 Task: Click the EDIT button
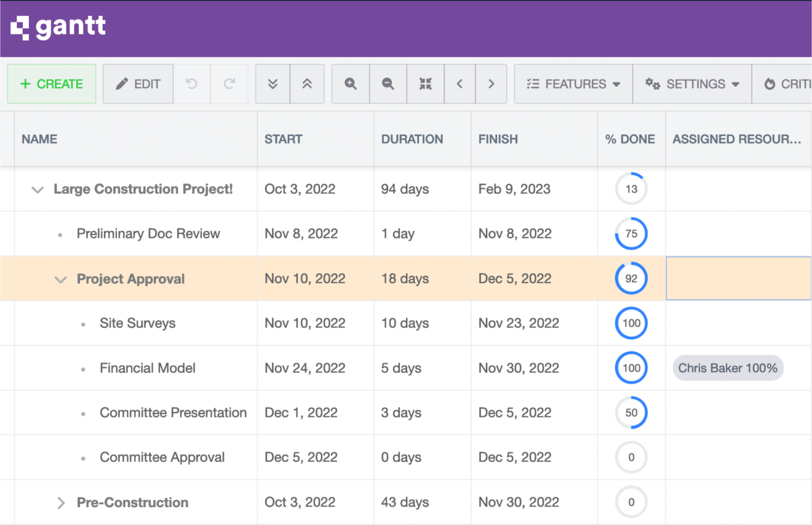pyautogui.click(x=138, y=84)
